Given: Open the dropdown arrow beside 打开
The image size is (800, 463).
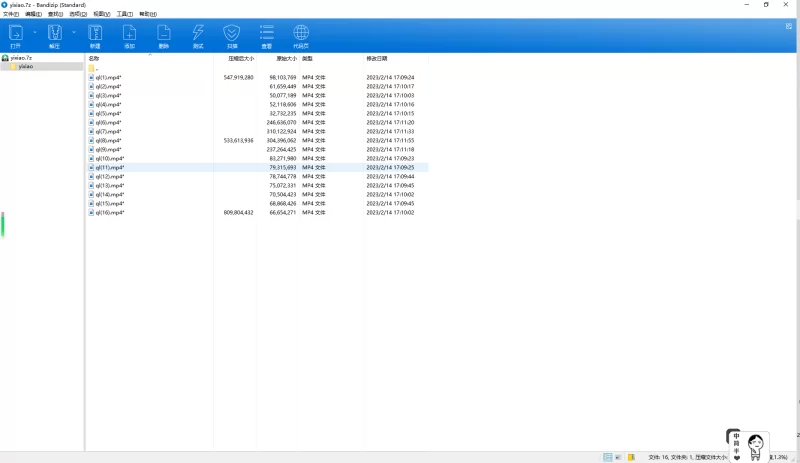Looking at the screenshot, I should coord(34,33).
